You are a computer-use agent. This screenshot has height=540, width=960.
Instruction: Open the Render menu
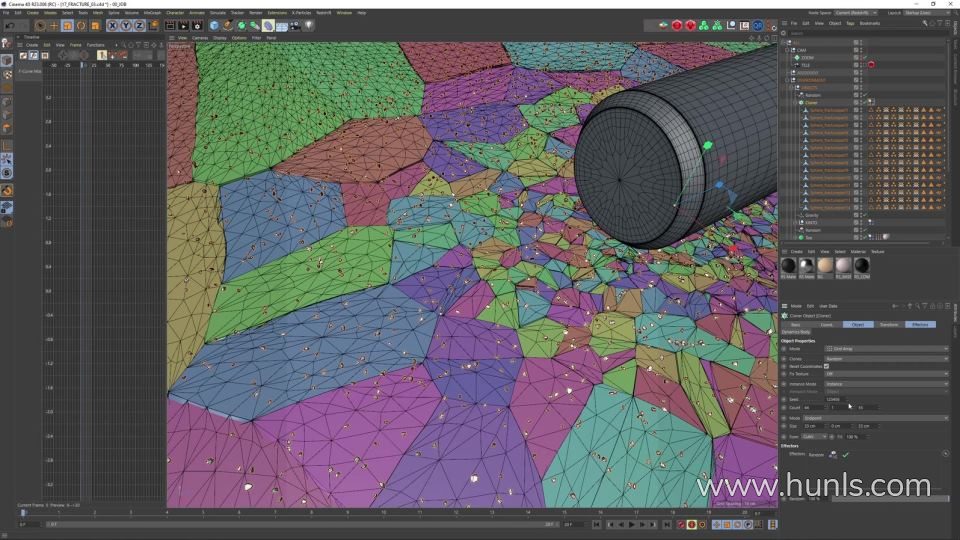pos(255,13)
